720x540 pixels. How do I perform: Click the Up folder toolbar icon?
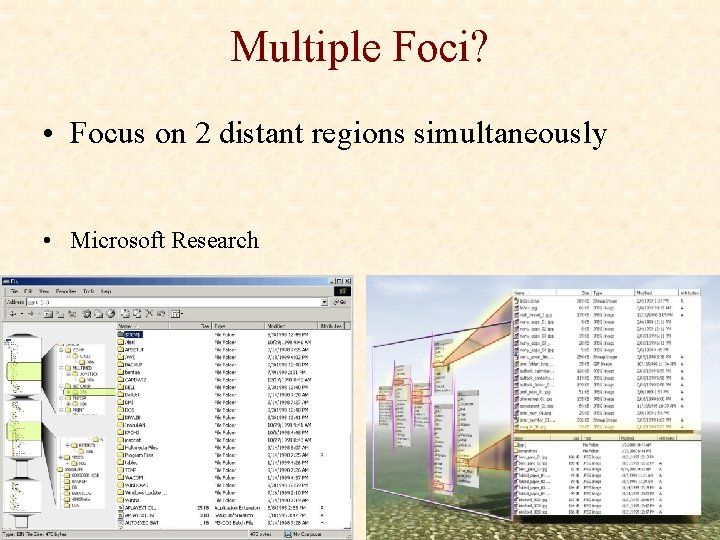point(48,314)
